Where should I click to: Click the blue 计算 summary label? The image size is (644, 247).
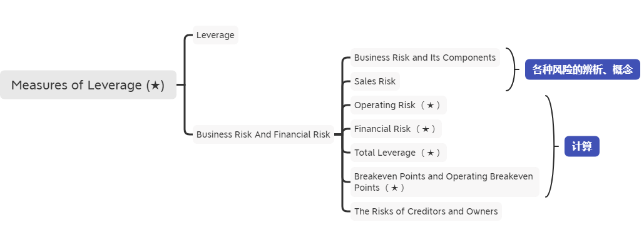click(x=582, y=146)
